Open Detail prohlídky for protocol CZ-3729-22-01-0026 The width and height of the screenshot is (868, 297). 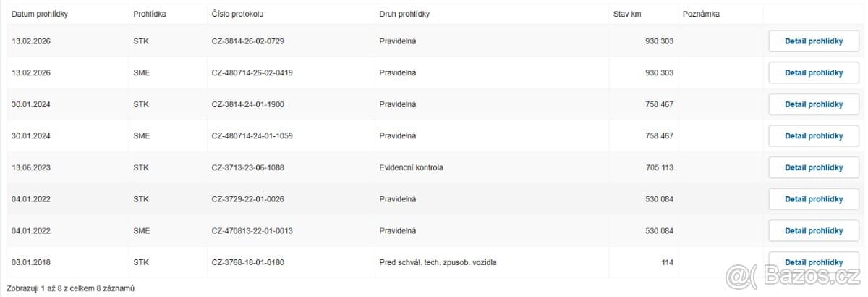pos(814,199)
